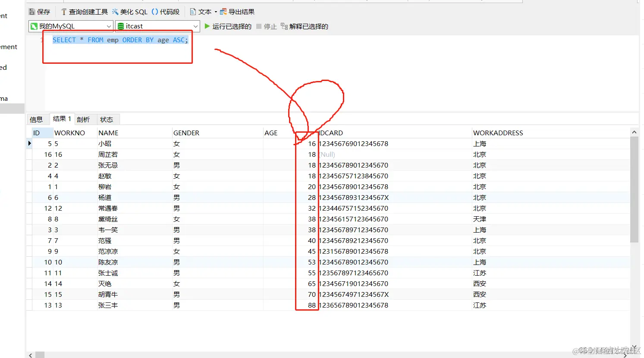
Task: Click the WORKADDRESS column header
Action: (x=551, y=133)
